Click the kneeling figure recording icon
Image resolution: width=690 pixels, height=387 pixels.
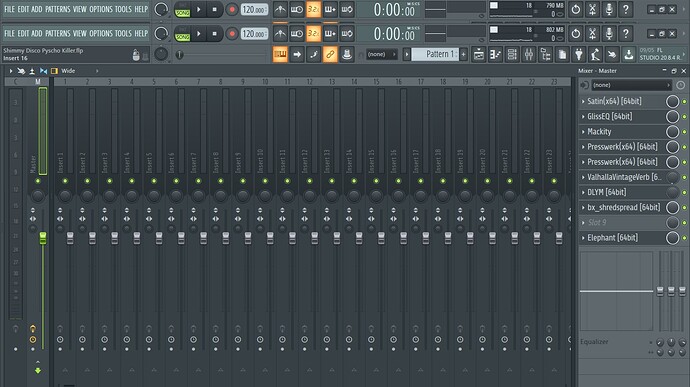(595, 55)
